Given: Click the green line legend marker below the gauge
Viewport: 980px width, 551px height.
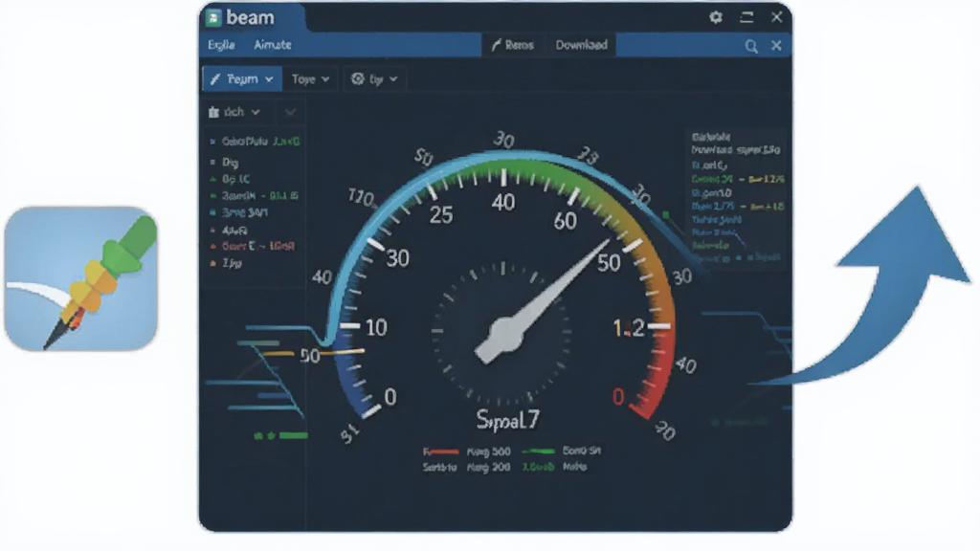Looking at the screenshot, I should pyautogui.click(x=538, y=452).
